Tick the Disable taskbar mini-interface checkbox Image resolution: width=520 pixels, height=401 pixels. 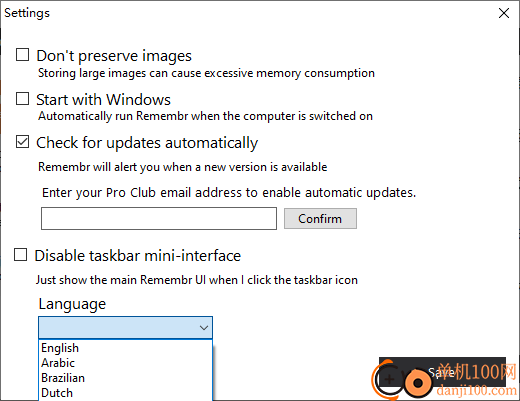[x=20, y=255]
